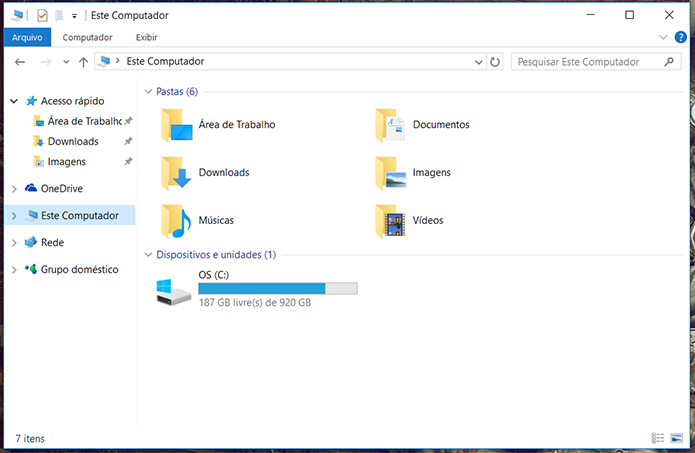Image resolution: width=695 pixels, height=453 pixels.
Task: Select OneDrive in navigation pane
Action: 62,188
